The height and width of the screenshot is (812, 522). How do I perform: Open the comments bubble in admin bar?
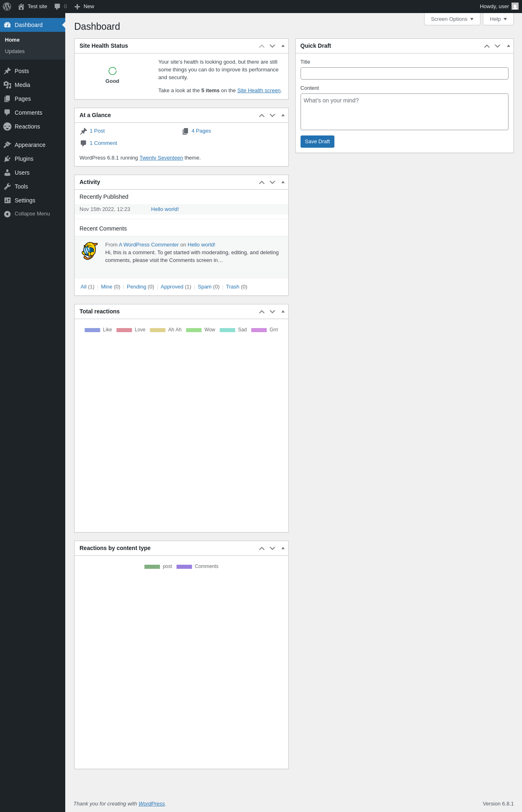pos(58,7)
